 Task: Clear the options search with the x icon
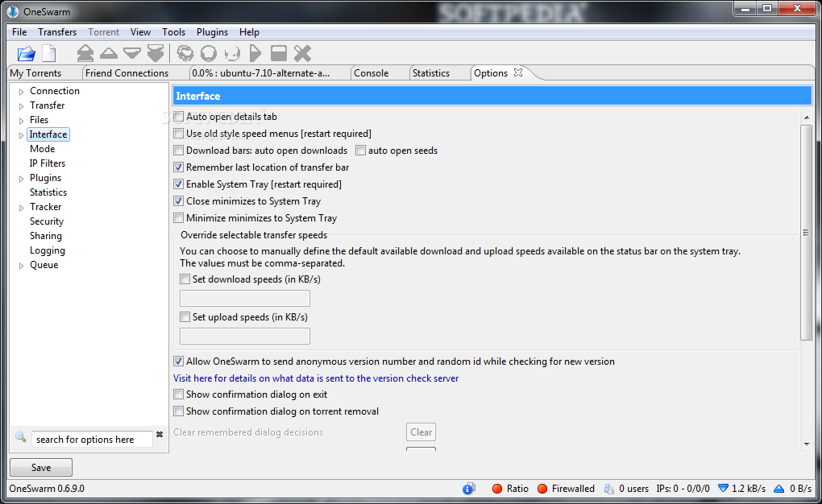[160, 434]
